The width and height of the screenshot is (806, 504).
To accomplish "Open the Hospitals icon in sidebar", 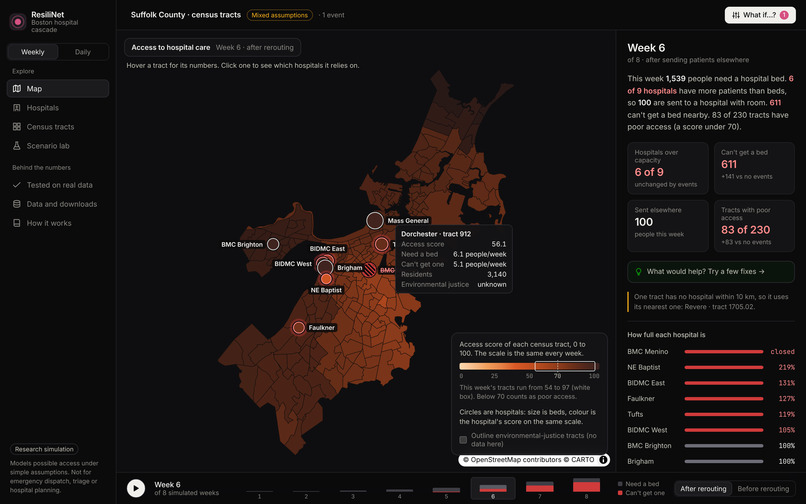I will click(16, 107).
